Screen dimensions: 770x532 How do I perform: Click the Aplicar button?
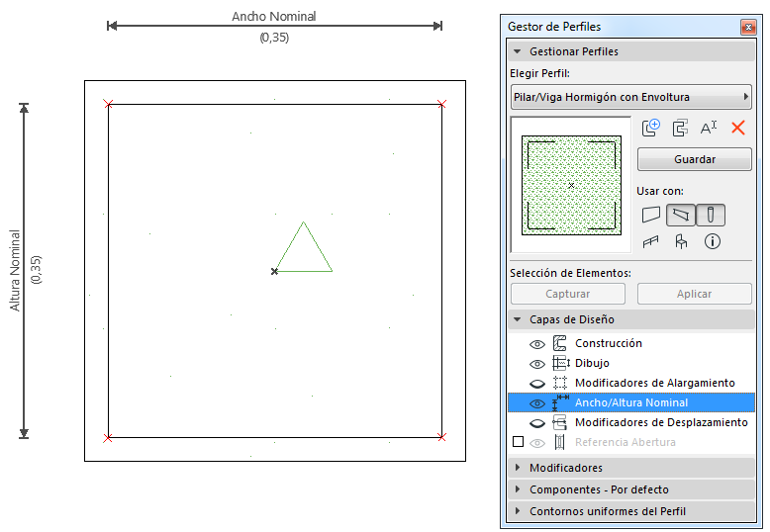695,294
